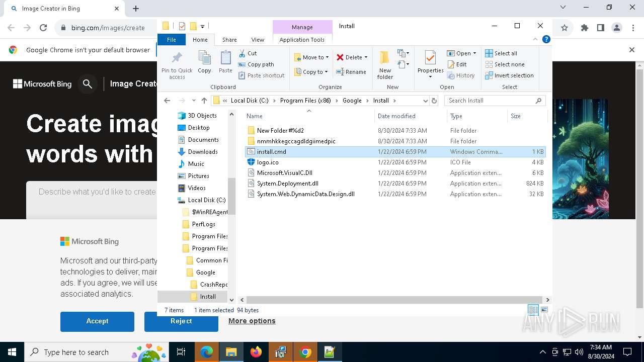Open the Open button dropdown arrow
Viewport: 644px width, 362px height.
click(x=474, y=53)
